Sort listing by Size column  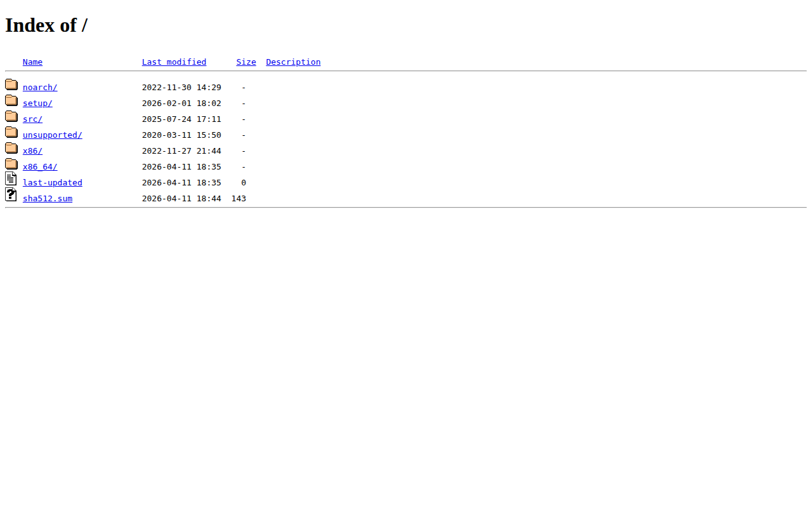point(246,62)
